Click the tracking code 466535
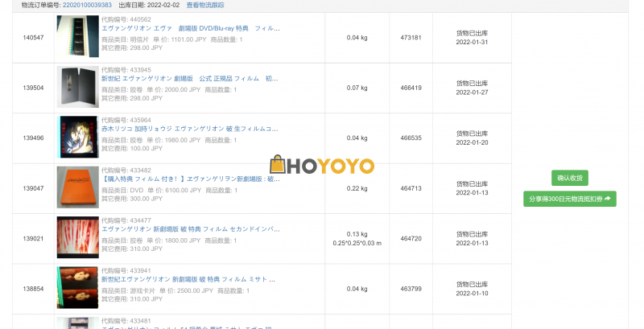 click(x=411, y=138)
